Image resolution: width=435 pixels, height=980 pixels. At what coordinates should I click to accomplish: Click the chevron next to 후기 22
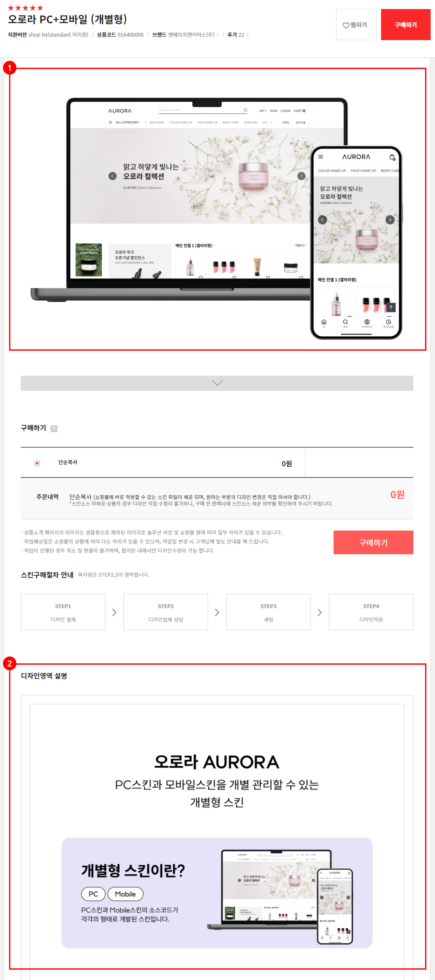[248, 35]
